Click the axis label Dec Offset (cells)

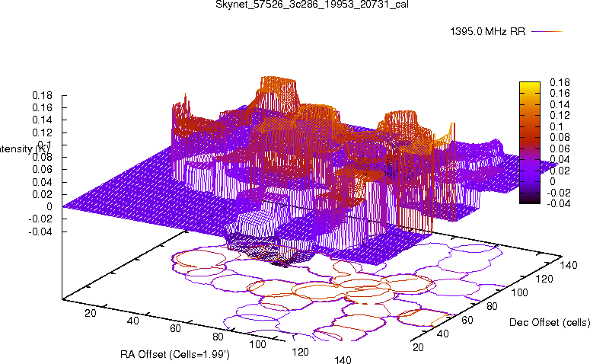(x=550, y=322)
